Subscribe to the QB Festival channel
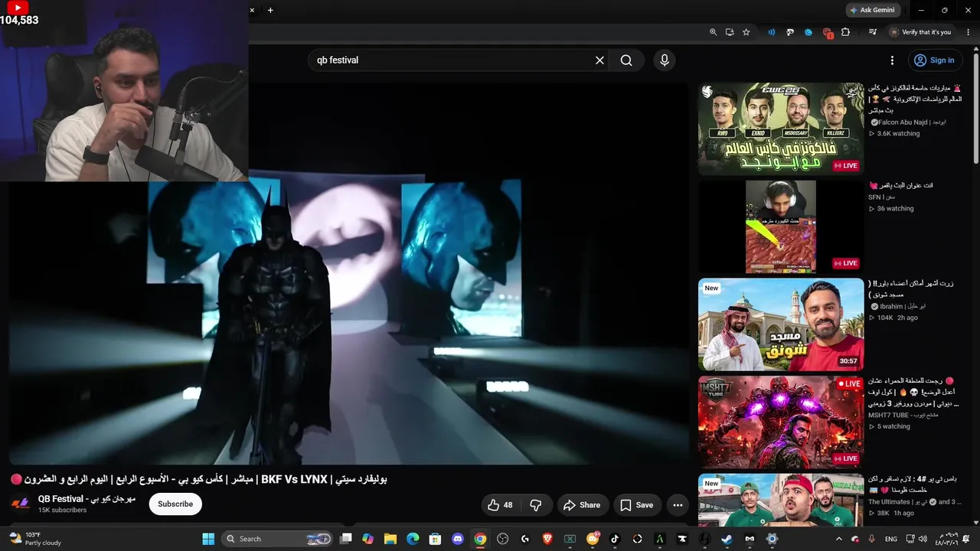 click(x=175, y=504)
